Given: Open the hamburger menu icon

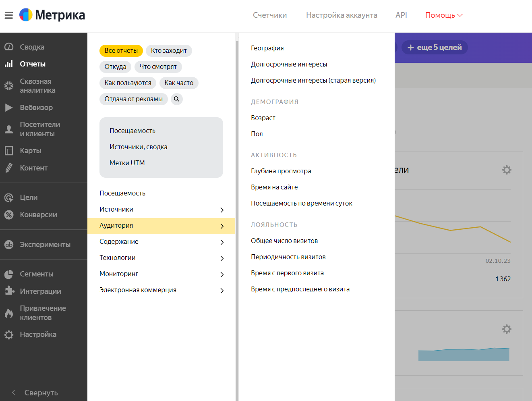Looking at the screenshot, I should click(9, 15).
